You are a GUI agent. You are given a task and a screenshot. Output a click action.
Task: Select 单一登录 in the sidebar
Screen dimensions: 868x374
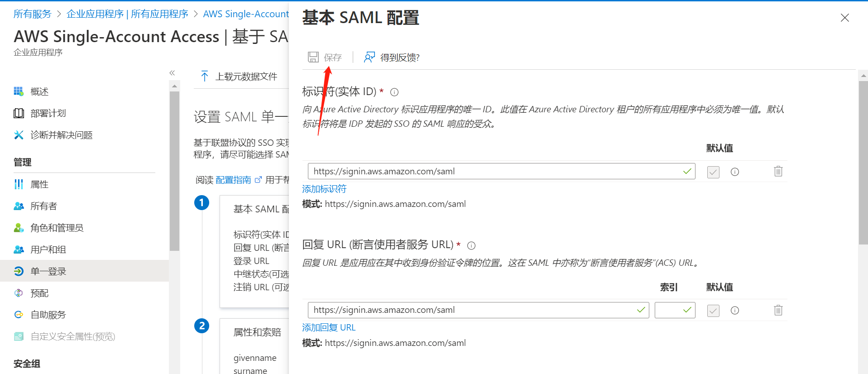(84, 271)
